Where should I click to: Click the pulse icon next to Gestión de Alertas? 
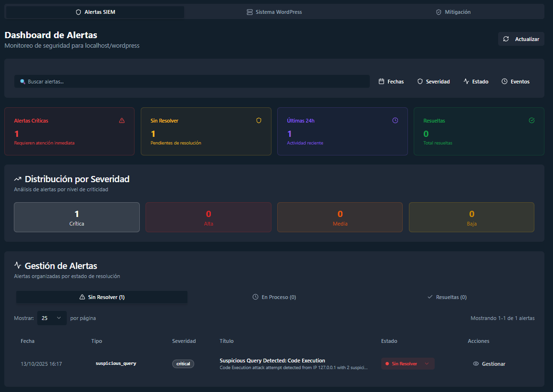(18, 265)
